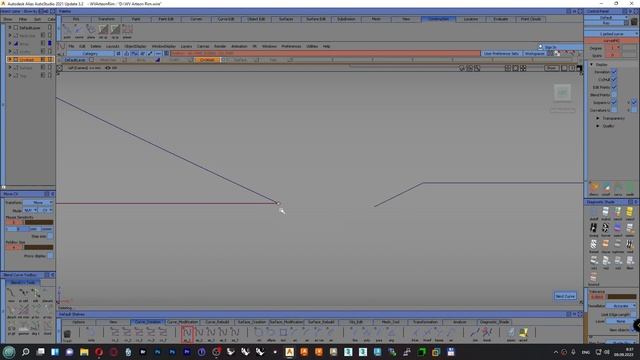Screen dimensions: 640x360
Task: Open the Degree dropdown in the Control Panel
Action: tap(613, 48)
